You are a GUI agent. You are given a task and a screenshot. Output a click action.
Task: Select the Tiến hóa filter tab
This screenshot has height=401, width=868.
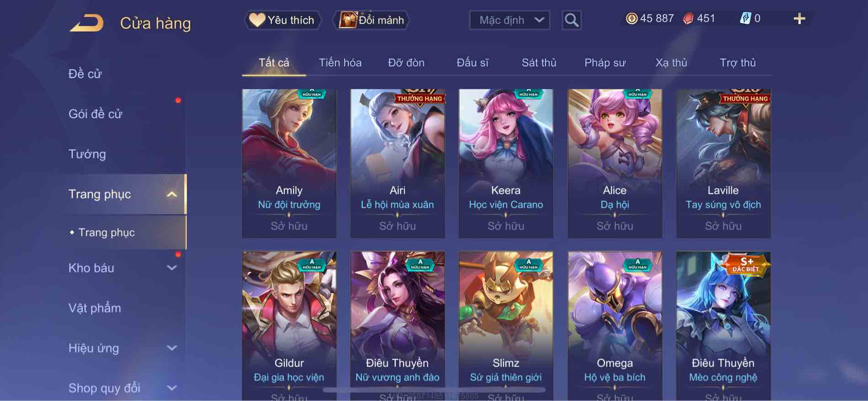(340, 63)
